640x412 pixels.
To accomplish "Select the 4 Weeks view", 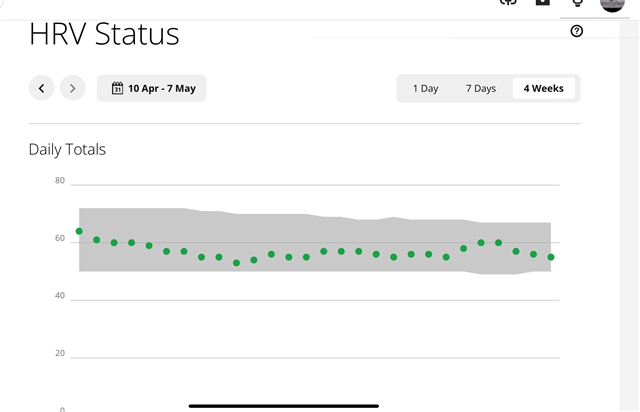I will click(544, 88).
